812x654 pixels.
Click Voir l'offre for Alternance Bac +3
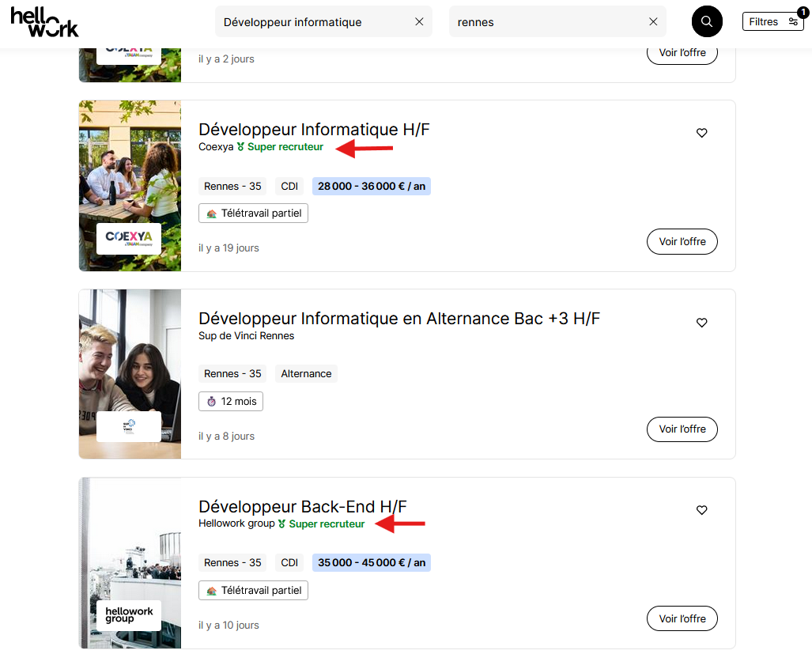[x=682, y=429]
